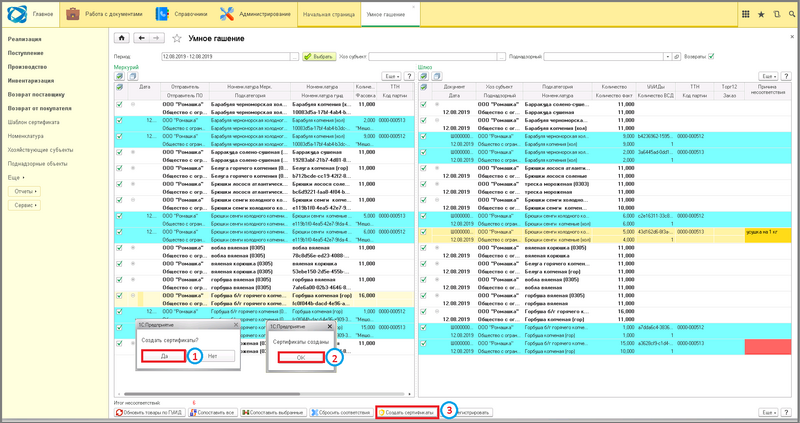Screen dimensions: 800x423
Task: Open the Администрирование section
Action: coord(256,14)
